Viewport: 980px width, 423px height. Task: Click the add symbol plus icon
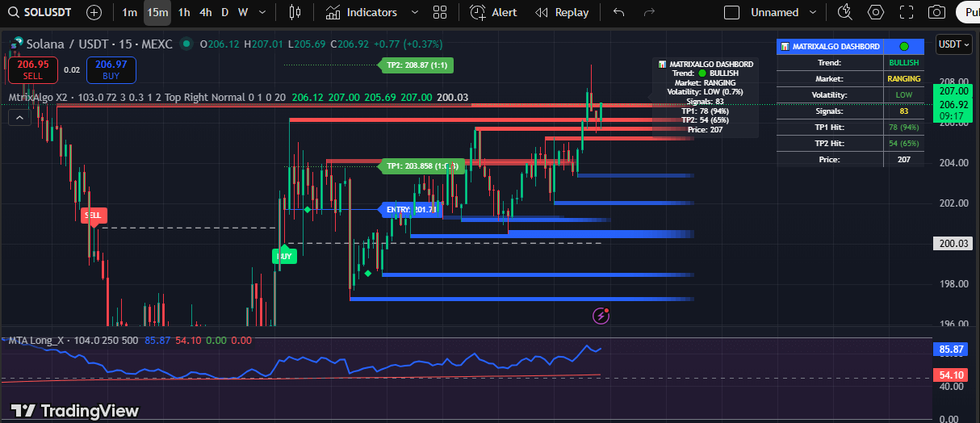click(x=94, y=12)
